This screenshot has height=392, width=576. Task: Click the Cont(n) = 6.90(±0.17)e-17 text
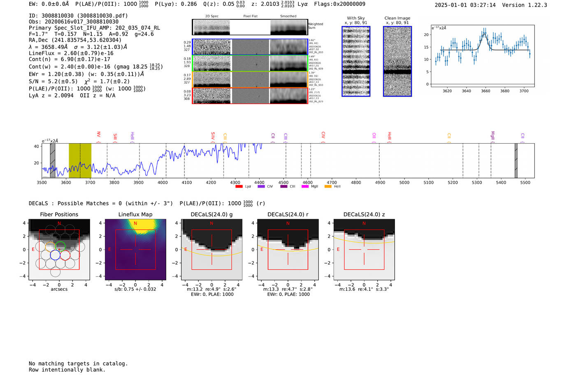(70, 59)
